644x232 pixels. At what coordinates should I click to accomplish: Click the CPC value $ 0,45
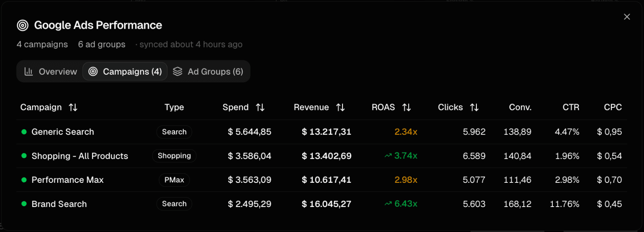click(x=609, y=204)
